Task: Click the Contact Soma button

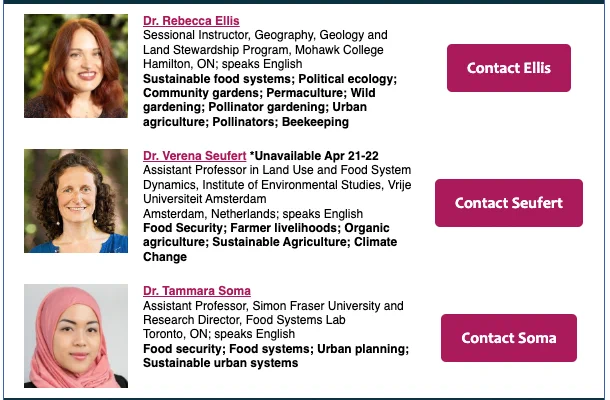Action: click(x=508, y=338)
